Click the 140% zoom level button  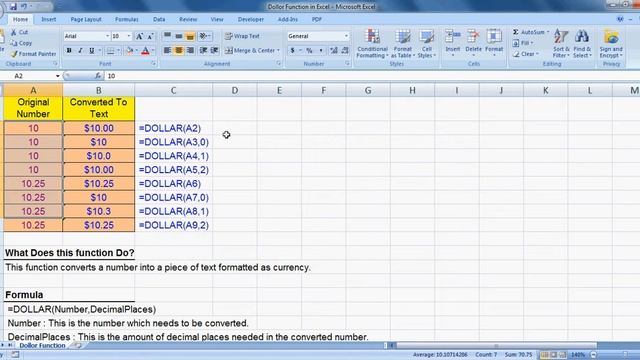coord(578,355)
